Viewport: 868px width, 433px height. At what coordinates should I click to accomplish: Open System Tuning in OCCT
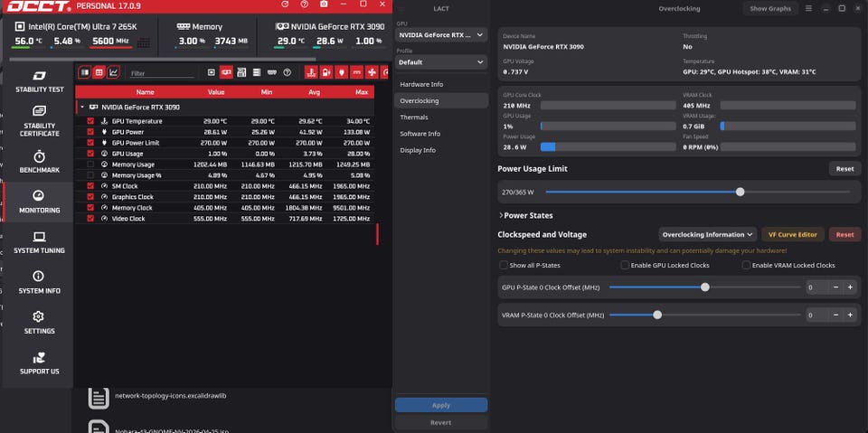tap(39, 242)
